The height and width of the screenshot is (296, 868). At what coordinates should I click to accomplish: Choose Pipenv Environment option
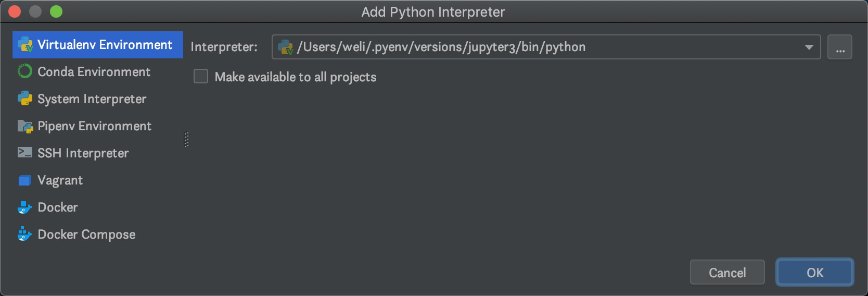pos(98,126)
